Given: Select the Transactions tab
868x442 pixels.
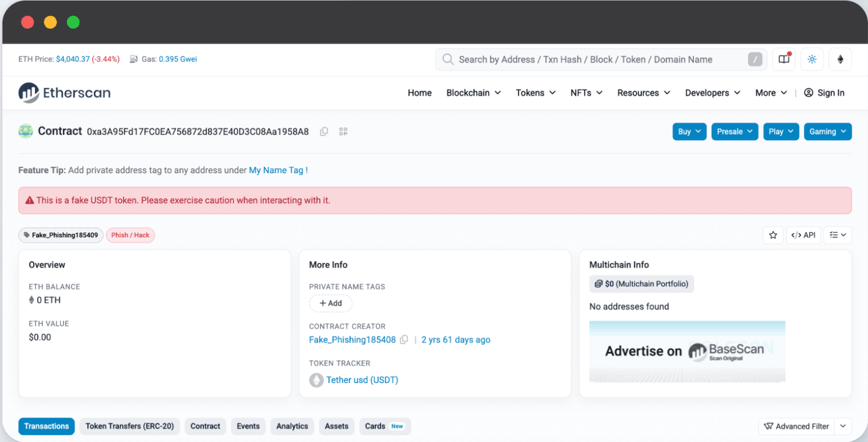Looking at the screenshot, I should coord(47,426).
